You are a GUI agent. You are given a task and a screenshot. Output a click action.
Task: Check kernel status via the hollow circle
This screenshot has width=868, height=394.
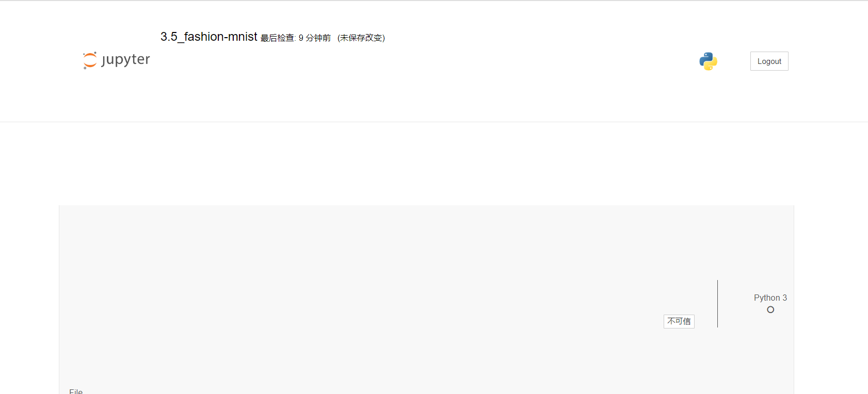tap(770, 309)
